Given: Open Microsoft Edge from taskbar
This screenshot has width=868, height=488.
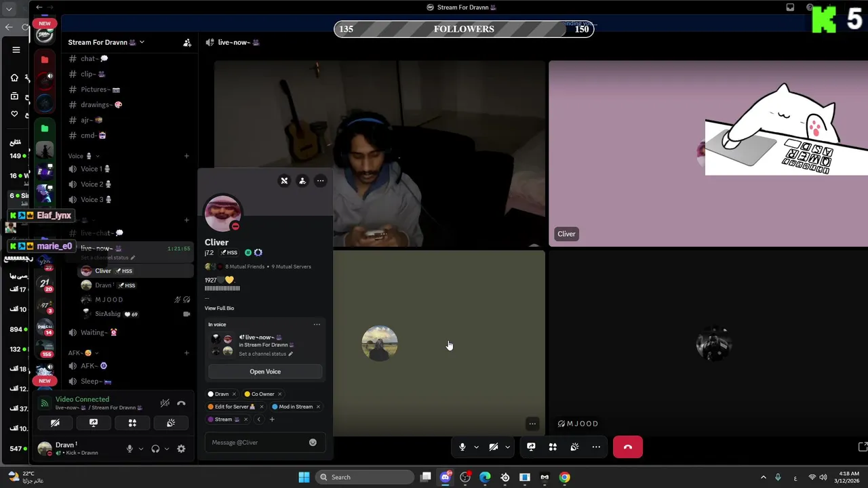Looking at the screenshot, I should 485,477.
